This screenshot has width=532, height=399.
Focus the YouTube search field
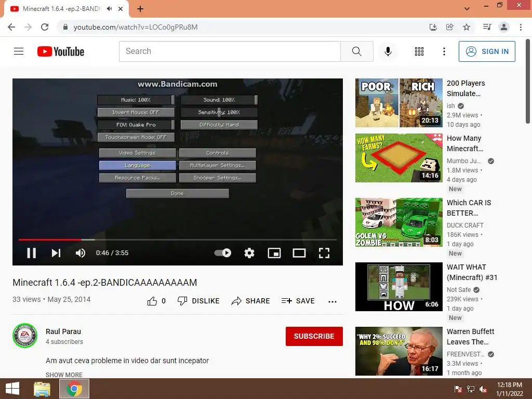point(230,51)
